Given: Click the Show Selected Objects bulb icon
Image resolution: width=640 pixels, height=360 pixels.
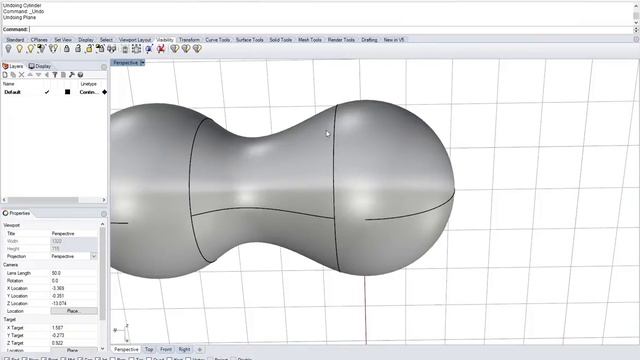Looking at the screenshot, I should click(x=31, y=49).
